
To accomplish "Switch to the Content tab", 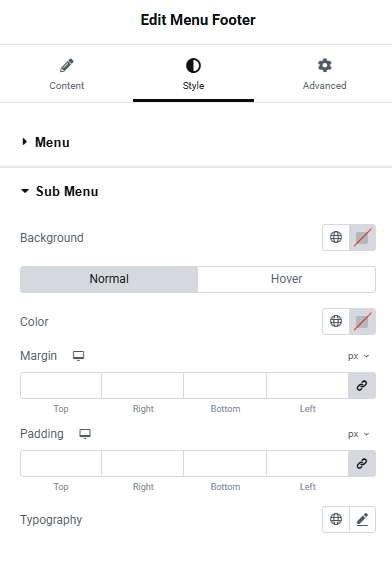I will point(67,74).
